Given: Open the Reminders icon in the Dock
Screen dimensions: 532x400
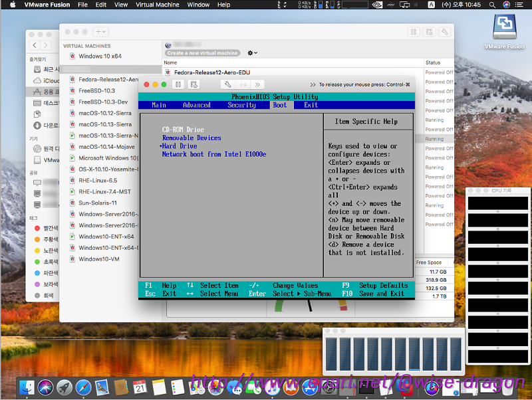Looking at the screenshot, I should (x=178, y=387).
